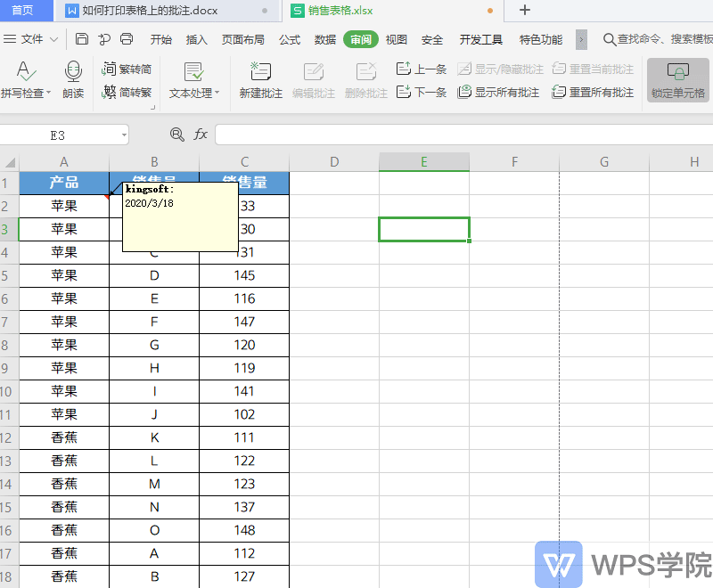Viewport: 713px width, 588px height.
Task: Switch to the 数据 ribbon tab
Action: click(x=324, y=40)
